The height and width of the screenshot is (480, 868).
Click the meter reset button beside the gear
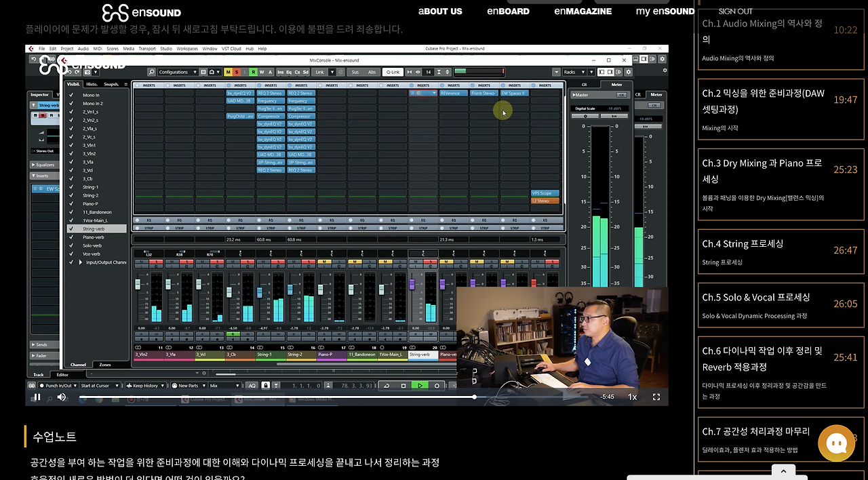pos(614,116)
